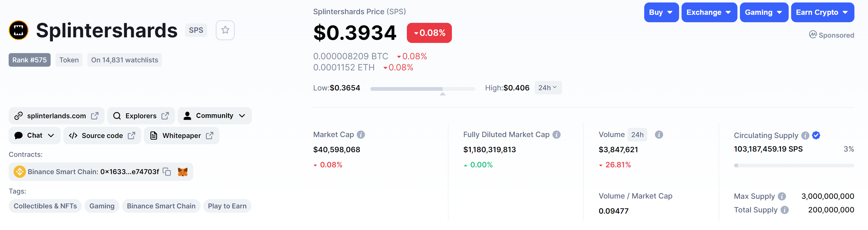Click the SPS ticker badge
868x230 pixels.
pos(196,30)
